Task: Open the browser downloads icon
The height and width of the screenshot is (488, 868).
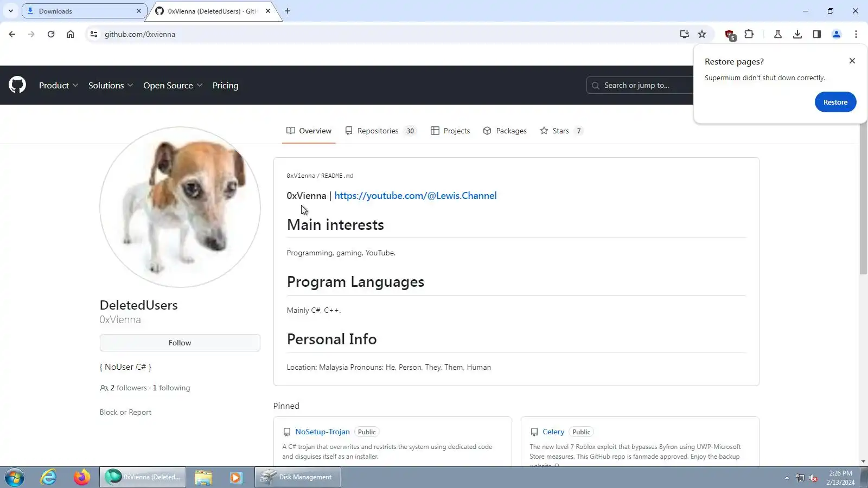Action: 797,34
